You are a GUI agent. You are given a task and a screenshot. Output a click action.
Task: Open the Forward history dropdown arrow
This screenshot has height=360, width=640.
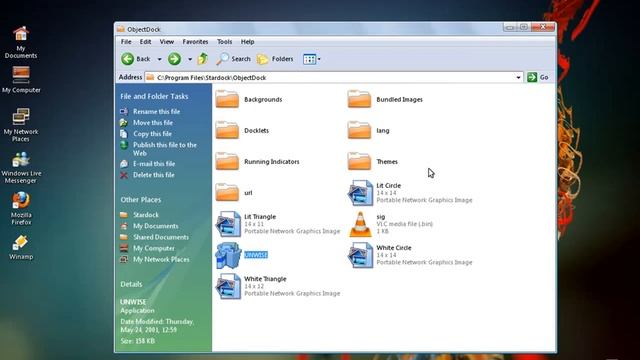point(190,60)
